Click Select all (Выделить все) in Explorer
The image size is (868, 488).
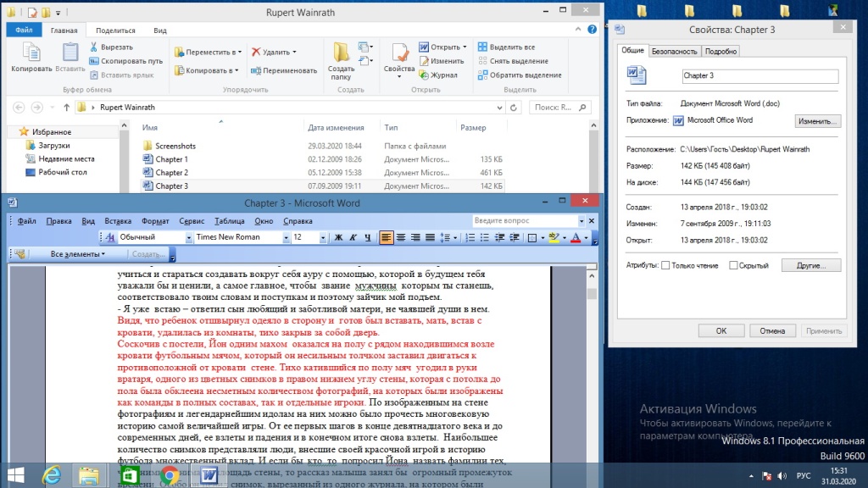pyautogui.click(x=506, y=47)
